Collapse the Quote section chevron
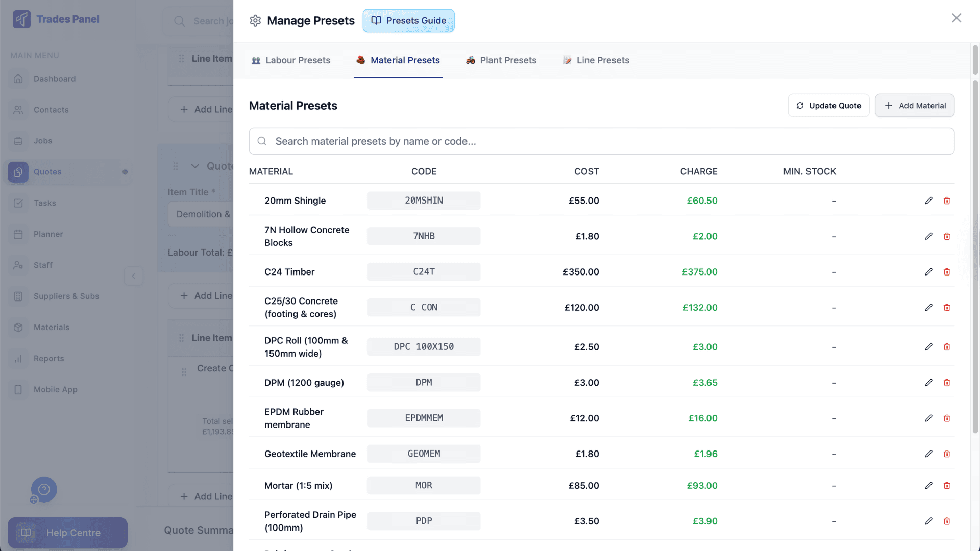This screenshot has height=551, width=980. click(x=194, y=166)
